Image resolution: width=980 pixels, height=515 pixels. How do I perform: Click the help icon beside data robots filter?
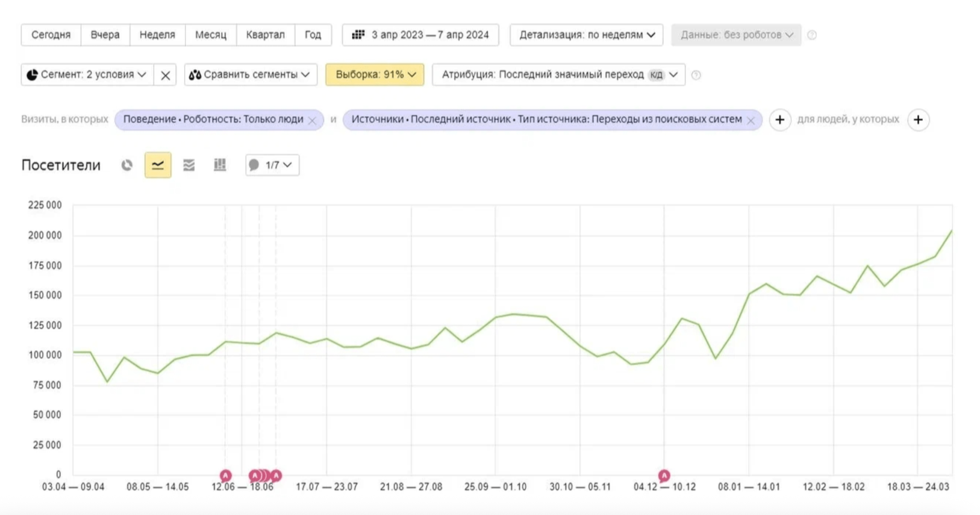point(812,35)
